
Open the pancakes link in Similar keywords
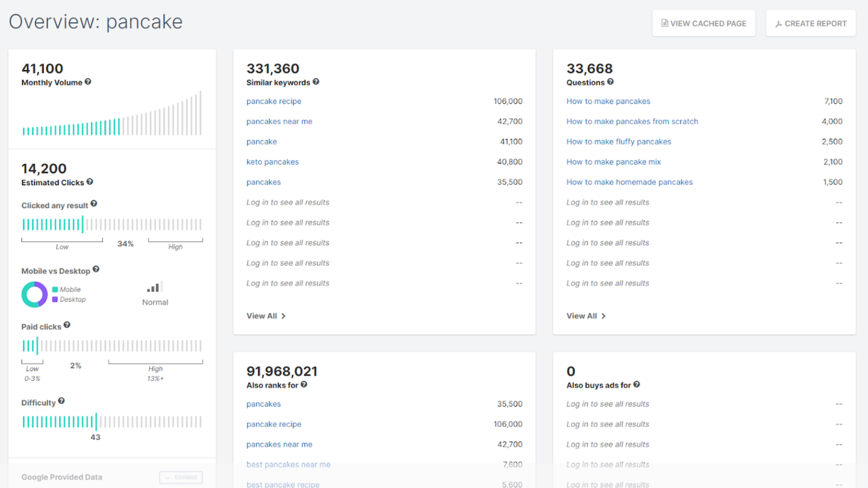[x=264, y=182]
